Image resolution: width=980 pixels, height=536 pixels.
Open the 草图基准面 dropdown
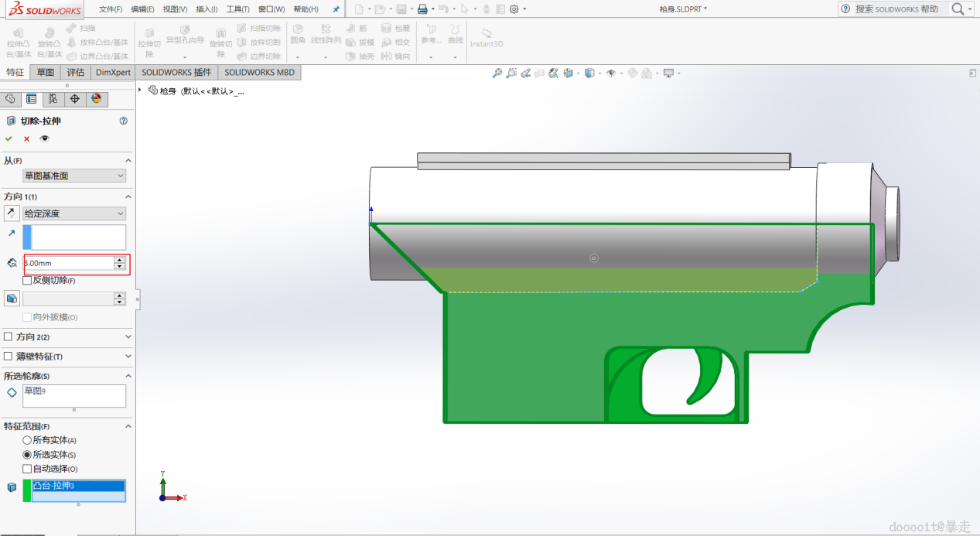click(74, 176)
